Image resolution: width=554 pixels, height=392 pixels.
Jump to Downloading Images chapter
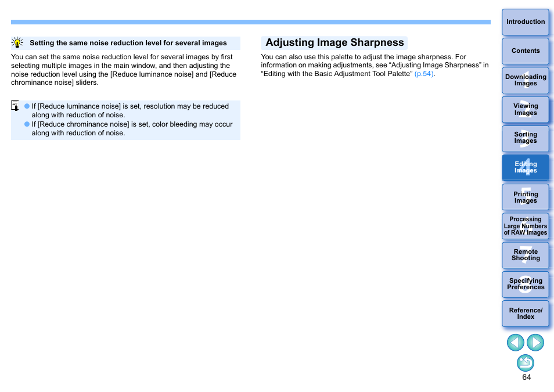(526, 80)
